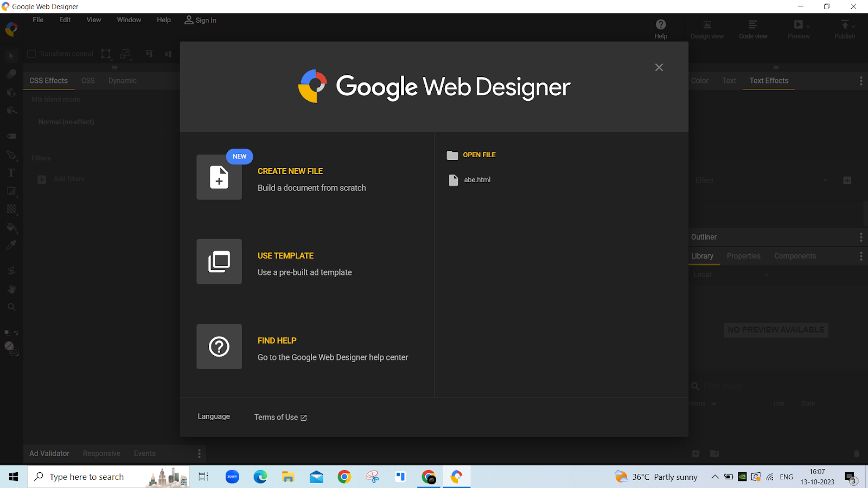Viewport: 868px width, 488px height.
Task: Click Sign In in the menu bar
Action: [200, 20]
